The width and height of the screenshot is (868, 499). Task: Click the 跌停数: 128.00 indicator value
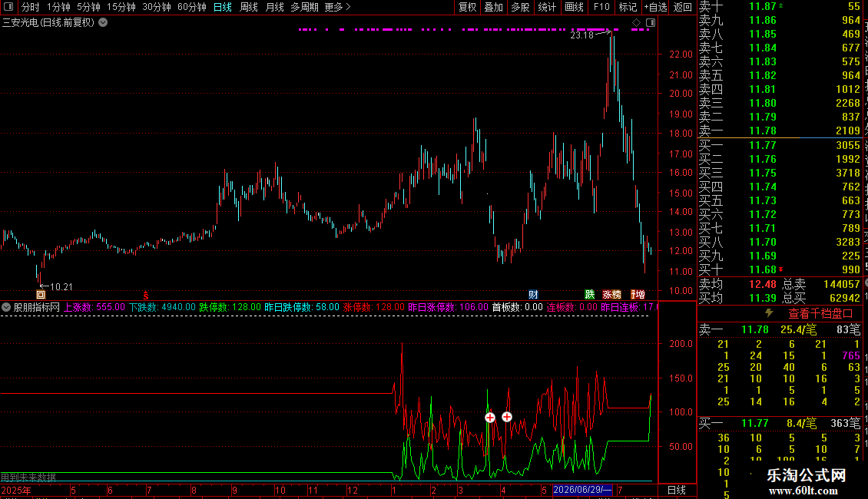[230, 307]
